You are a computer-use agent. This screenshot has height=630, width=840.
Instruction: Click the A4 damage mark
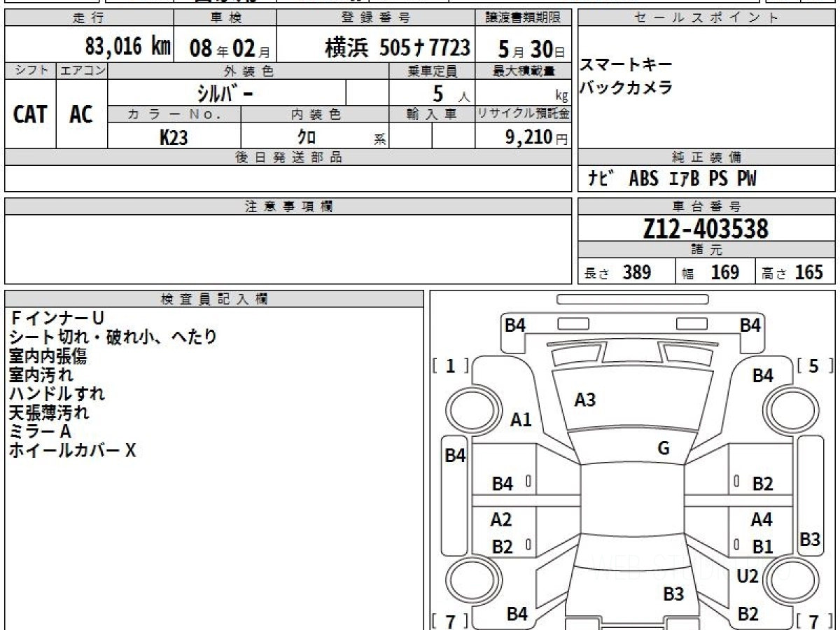(762, 520)
